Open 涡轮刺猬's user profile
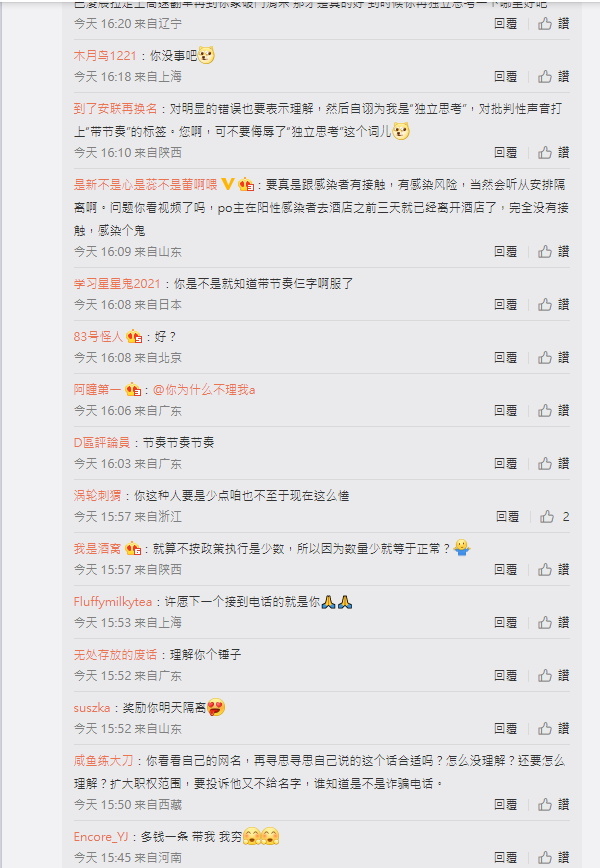The width and height of the screenshot is (600, 868). coord(97,495)
